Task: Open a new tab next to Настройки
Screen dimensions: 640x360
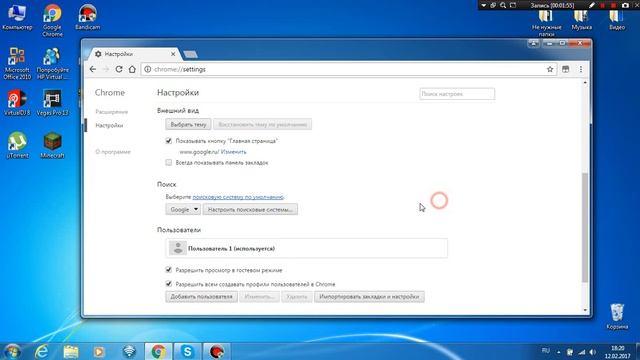Action: [x=191, y=54]
